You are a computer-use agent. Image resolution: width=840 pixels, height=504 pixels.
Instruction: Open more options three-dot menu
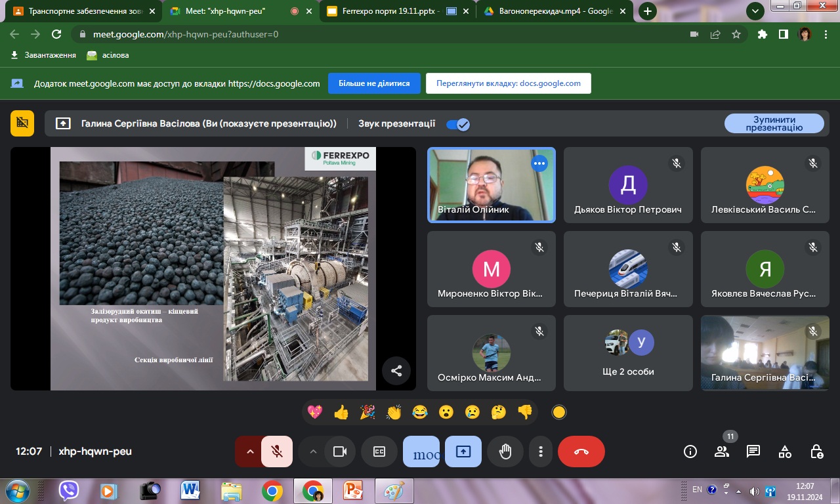pyautogui.click(x=541, y=451)
